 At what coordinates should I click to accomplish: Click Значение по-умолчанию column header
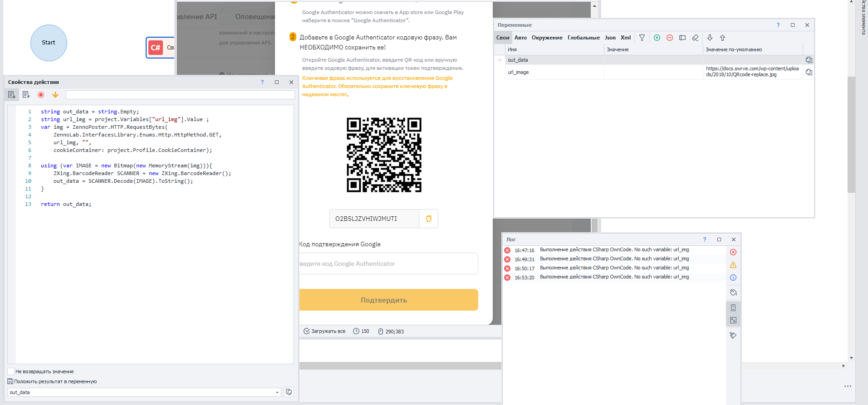pos(753,49)
